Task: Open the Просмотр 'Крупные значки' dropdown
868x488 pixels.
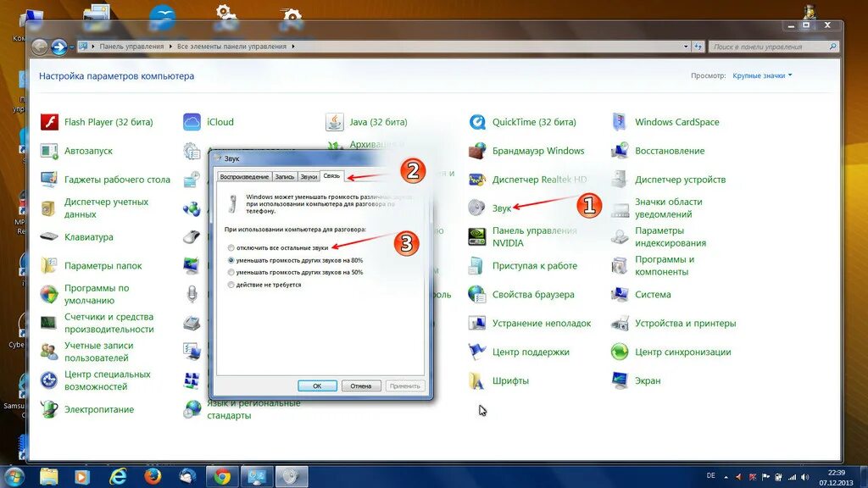Action: click(762, 75)
